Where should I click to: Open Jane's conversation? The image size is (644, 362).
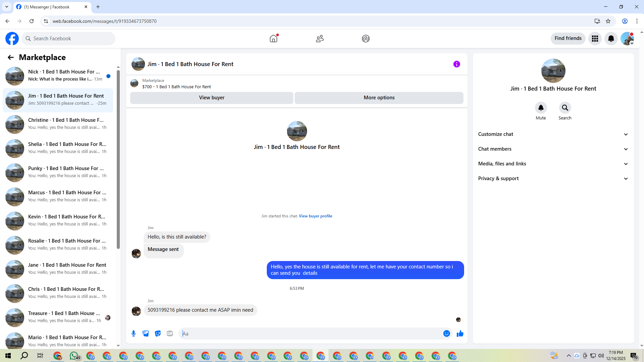tap(58, 269)
